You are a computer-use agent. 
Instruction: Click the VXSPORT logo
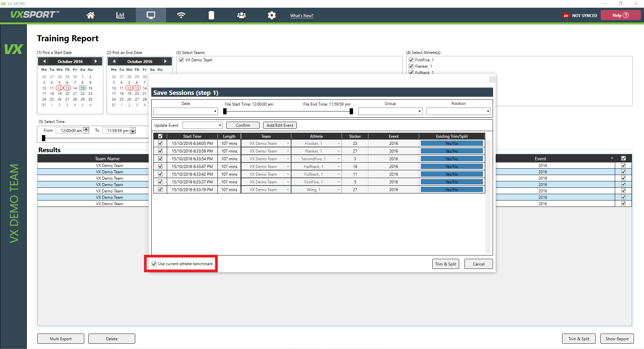[35, 15]
